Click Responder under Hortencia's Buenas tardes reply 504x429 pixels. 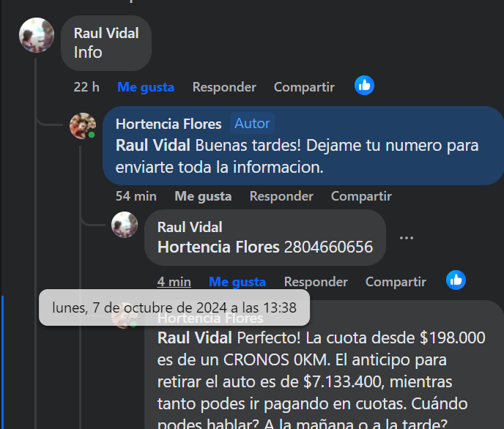coord(281,196)
